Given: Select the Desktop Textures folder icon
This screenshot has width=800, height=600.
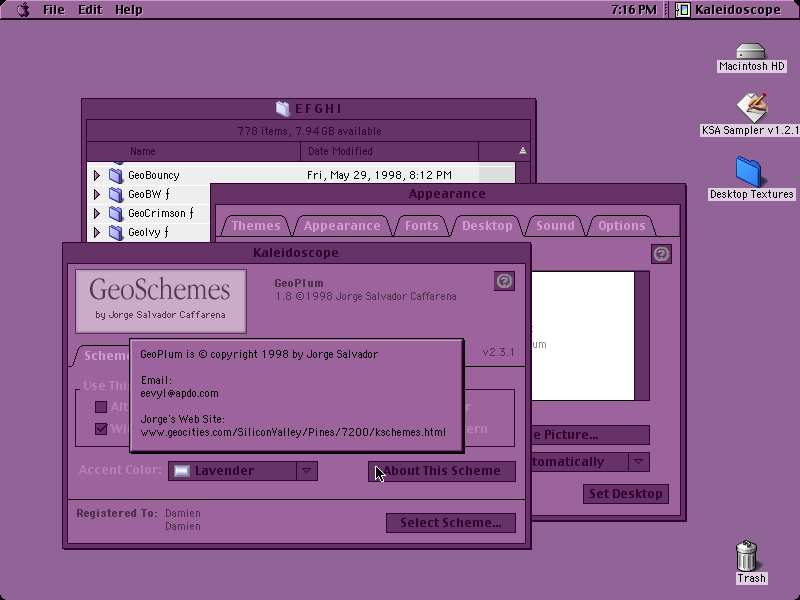Looking at the screenshot, I should click(x=749, y=172).
